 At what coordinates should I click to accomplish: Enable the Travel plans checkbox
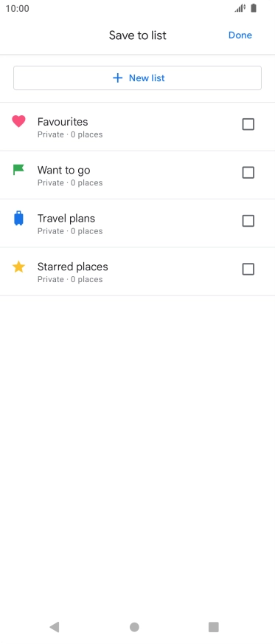pos(248,221)
